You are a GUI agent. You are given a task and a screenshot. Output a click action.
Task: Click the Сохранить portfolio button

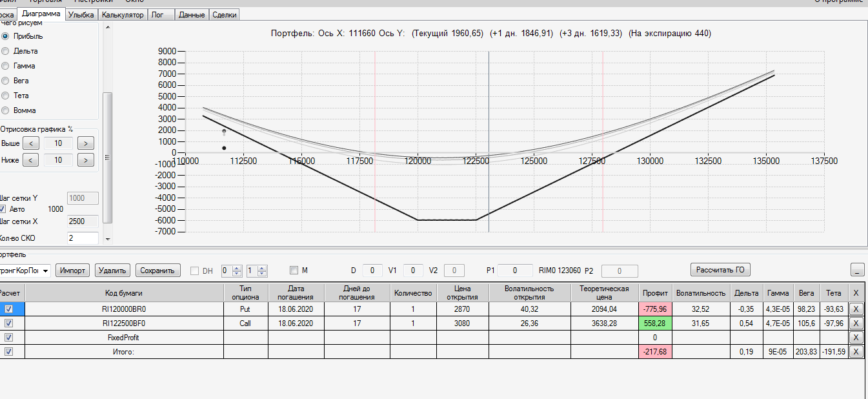point(158,271)
